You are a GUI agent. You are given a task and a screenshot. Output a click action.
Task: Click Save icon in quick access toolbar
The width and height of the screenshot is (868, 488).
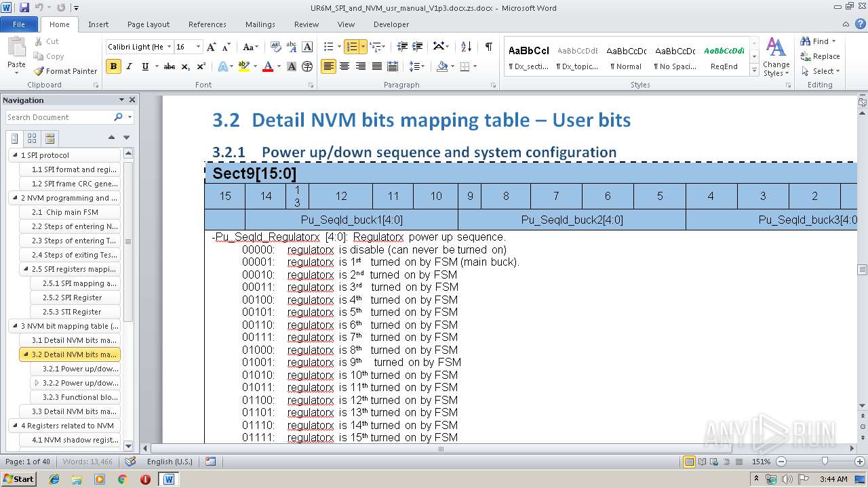(24, 7)
